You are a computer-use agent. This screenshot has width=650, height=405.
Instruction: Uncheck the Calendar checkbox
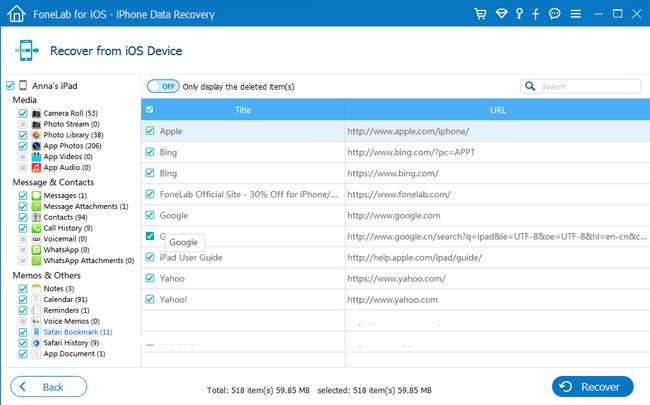tap(23, 299)
